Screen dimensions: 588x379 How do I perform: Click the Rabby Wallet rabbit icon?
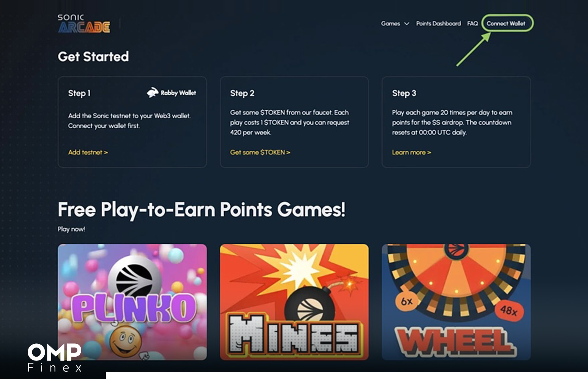(153, 92)
